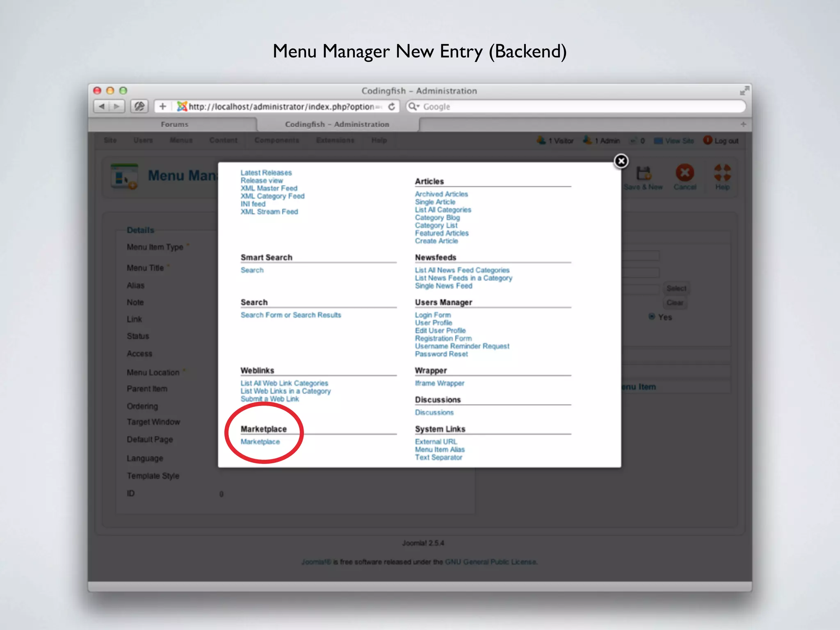This screenshot has height=630, width=840.
Task: Reload the page with refresh icon
Action: pyautogui.click(x=392, y=107)
